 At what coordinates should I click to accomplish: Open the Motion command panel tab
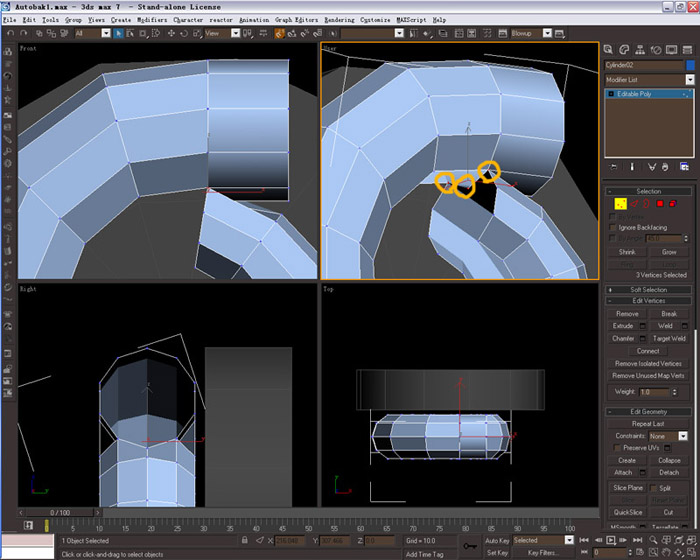point(655,50)
